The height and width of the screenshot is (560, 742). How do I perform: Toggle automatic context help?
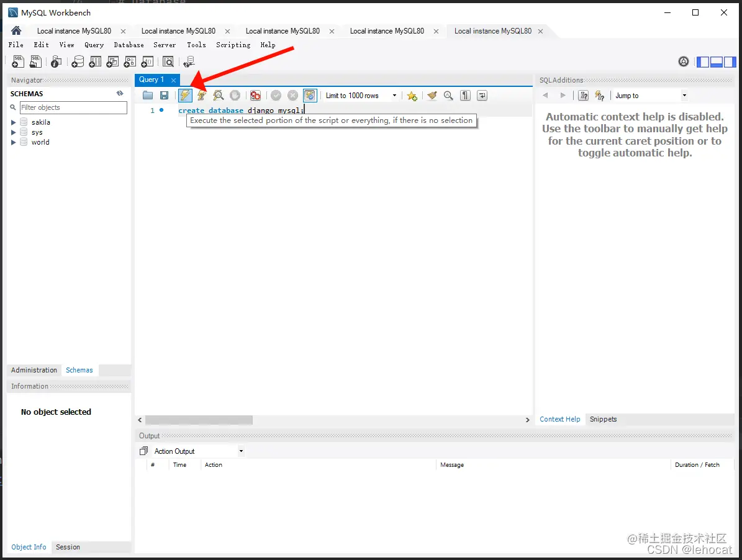point(600,96)
